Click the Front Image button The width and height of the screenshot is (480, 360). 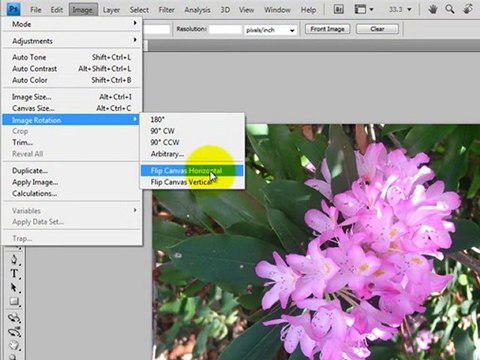pos(327,29)
